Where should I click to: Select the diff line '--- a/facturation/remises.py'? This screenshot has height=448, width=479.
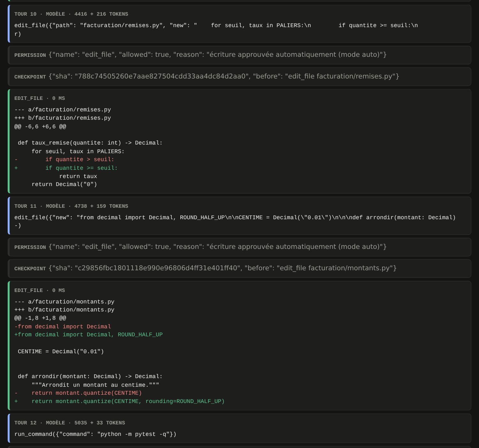point(63,110)
